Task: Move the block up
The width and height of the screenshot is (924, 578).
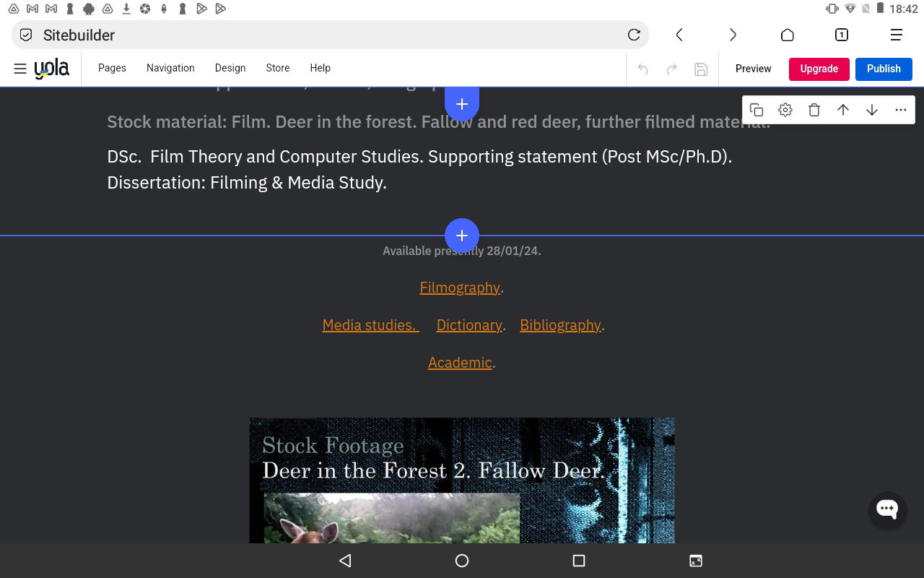Action: tap(843, 110)
